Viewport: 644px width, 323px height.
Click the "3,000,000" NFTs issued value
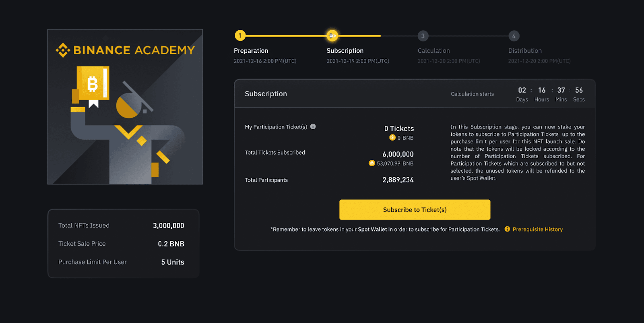point(168,226)
